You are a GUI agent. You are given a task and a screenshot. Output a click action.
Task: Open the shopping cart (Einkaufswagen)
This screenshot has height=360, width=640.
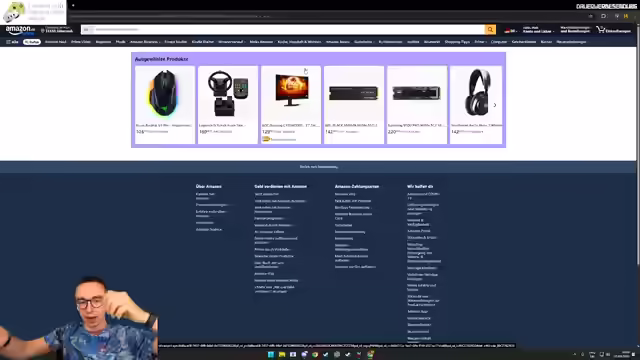(x=613, y=30)
